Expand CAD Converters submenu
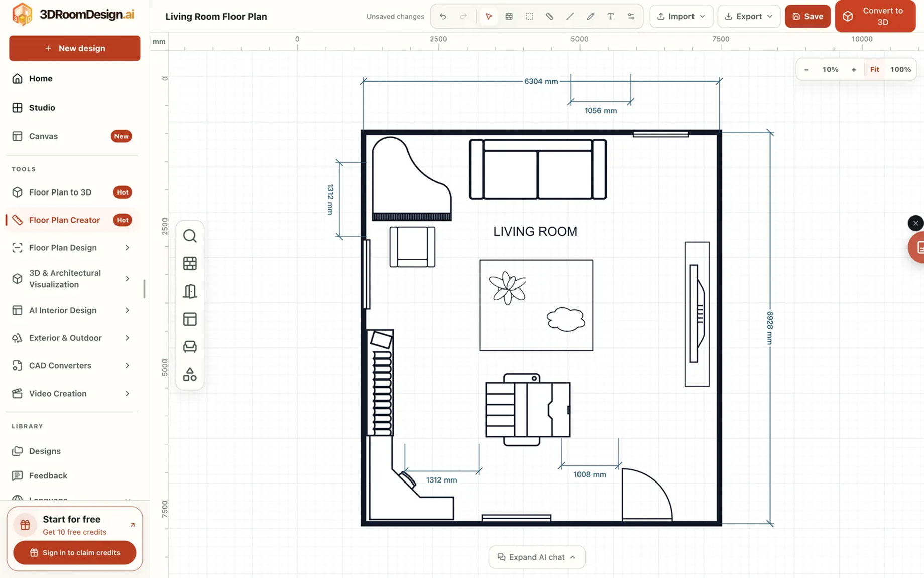The width and height of the screenshot is (924, 578). click(127, 365)
